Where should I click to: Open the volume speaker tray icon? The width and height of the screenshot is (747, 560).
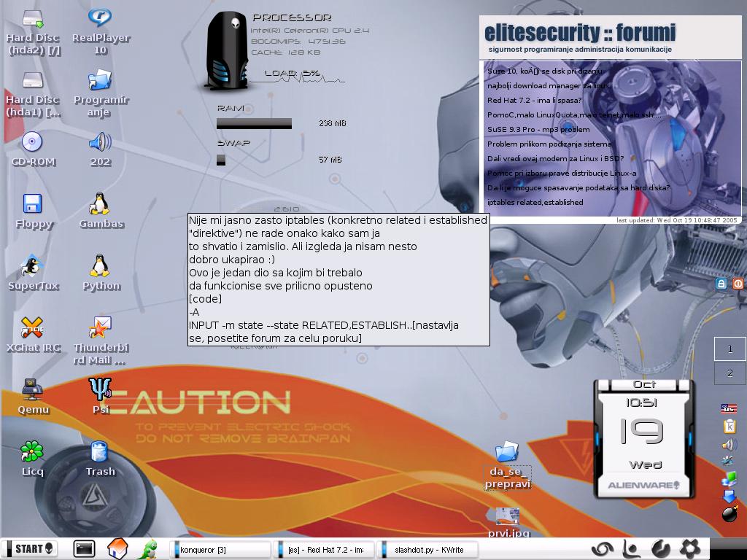[x=729, y=445]
